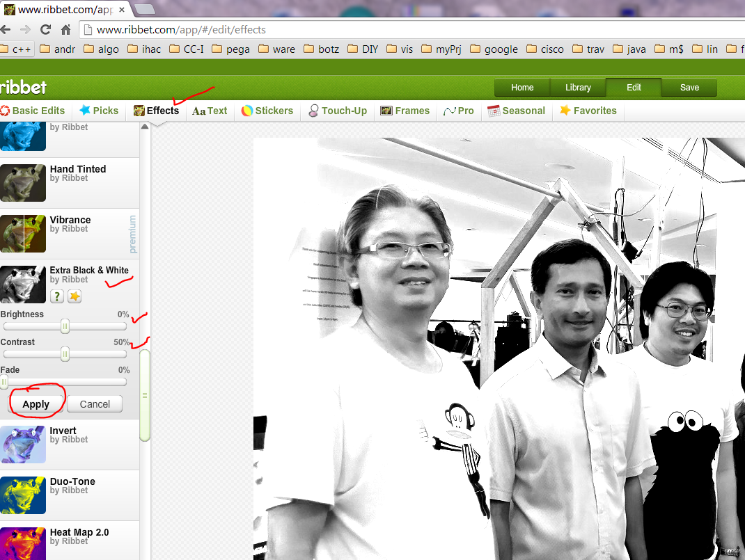Image resolution: width=745 pixels, height=560 pixels.
Task: Open the trav bookmarks folder
Action: coord(588,49)
